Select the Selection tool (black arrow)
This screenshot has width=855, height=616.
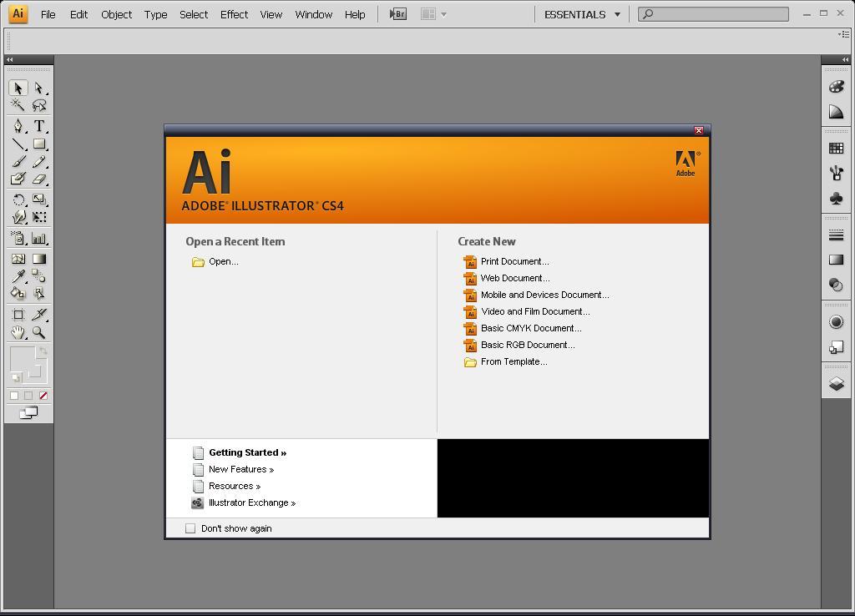tap(18, 88)
